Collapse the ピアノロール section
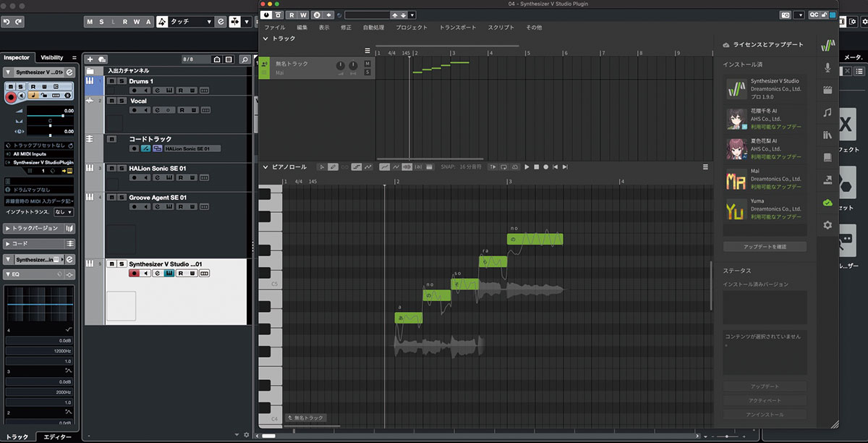Viewport: 868px width, 443px height. (x=265, y=167)
